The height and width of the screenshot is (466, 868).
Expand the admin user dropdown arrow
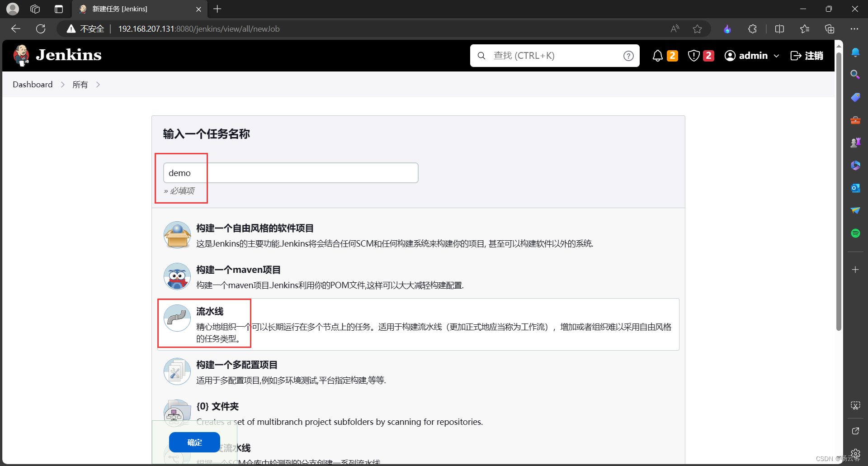click(777, 56)
